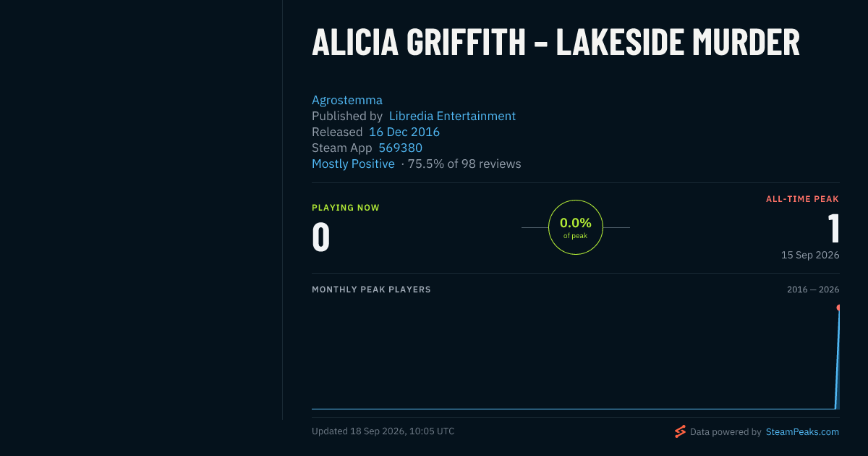Click the 75.5% of 98 reviews text
The width and height of the screenshot is (868, 456).
(x=464, y=164)
